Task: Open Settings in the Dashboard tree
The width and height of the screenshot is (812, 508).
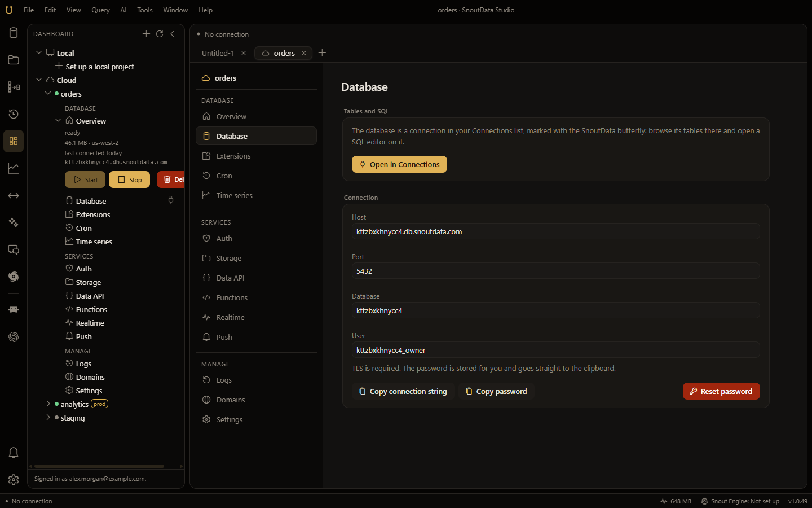Action: click(89, 391)
